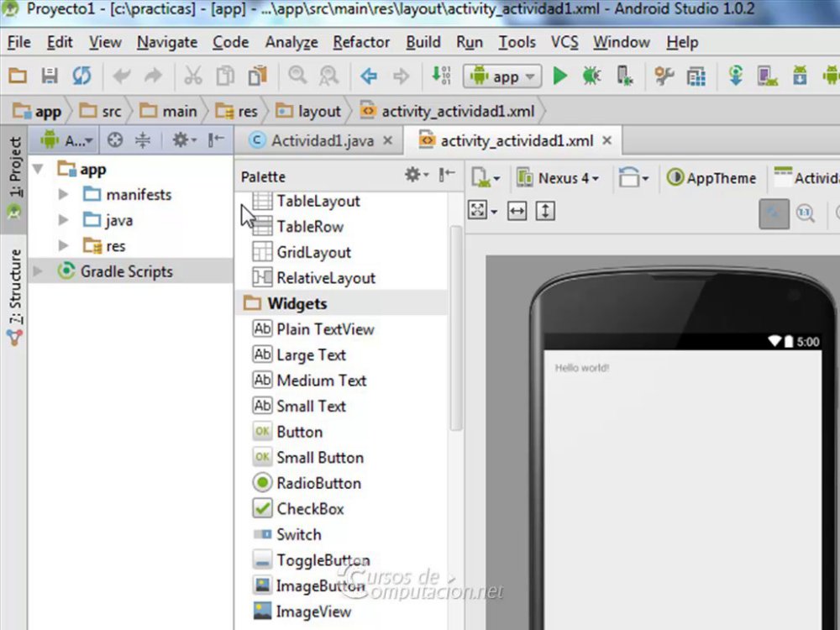Open Palette gear options dropdown
The height and width of the screenshot is (630, 840).
pos(417,174)
